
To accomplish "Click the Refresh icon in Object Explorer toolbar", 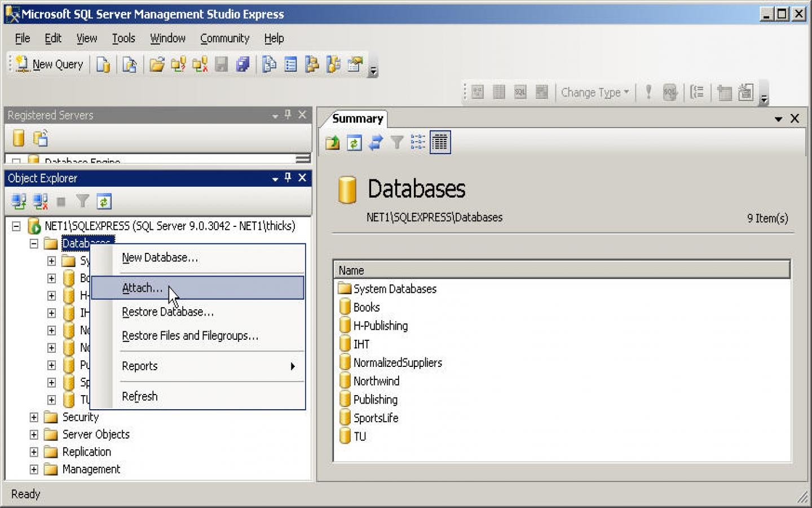I will (x=104, y=201).
